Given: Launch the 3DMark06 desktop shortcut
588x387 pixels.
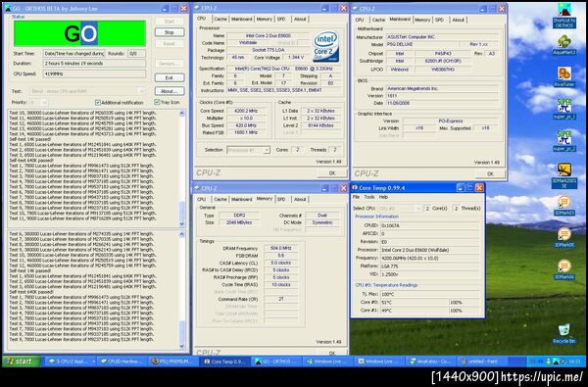Looking at the screenshot, I should pos(564,270).
